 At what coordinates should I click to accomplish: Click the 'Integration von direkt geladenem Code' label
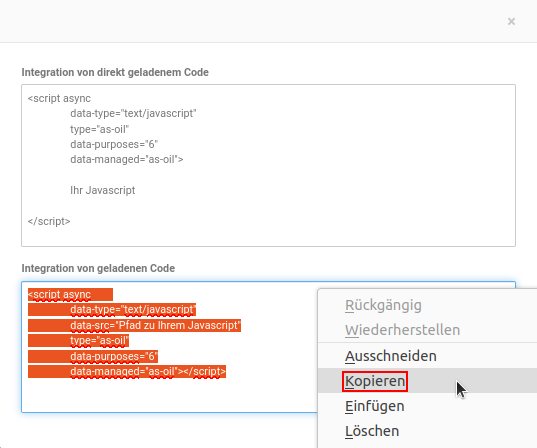(x=115, y=72)
